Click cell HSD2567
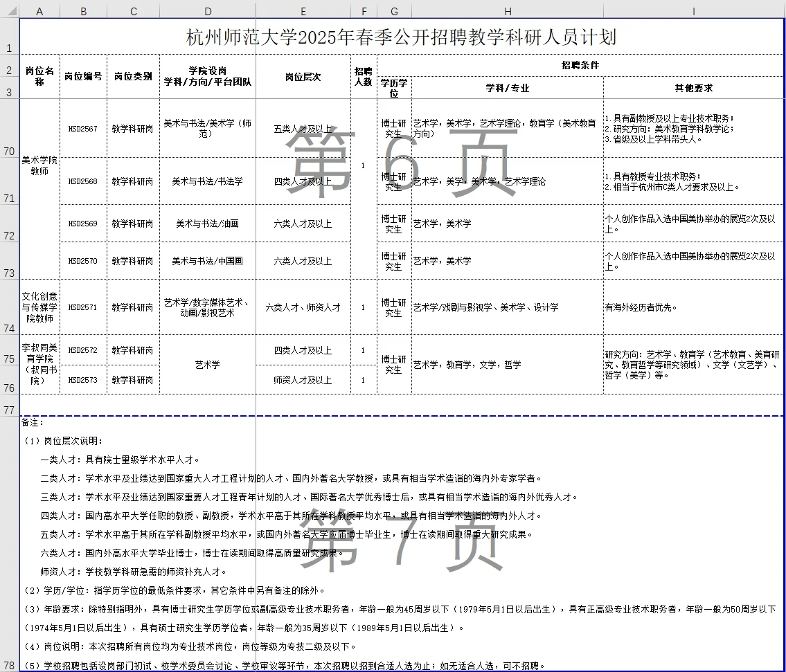This screenshot has height=672, width=786. [83, 128]
